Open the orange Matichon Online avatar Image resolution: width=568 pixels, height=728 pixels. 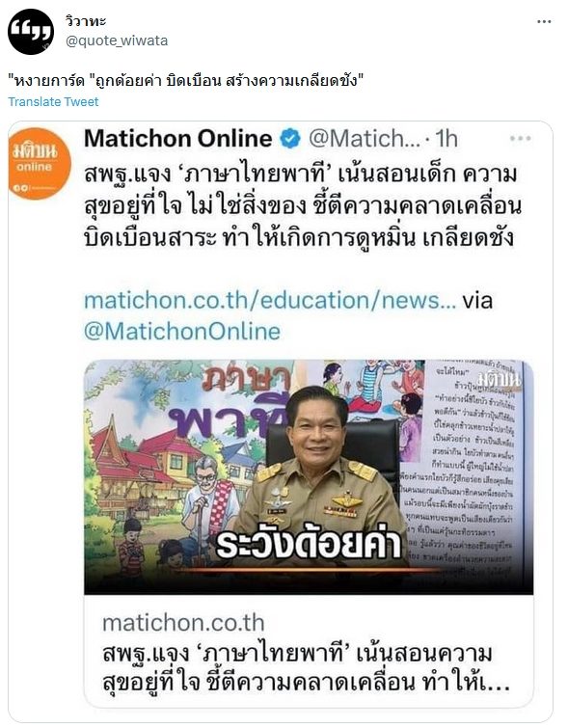(x=40, y=163)
